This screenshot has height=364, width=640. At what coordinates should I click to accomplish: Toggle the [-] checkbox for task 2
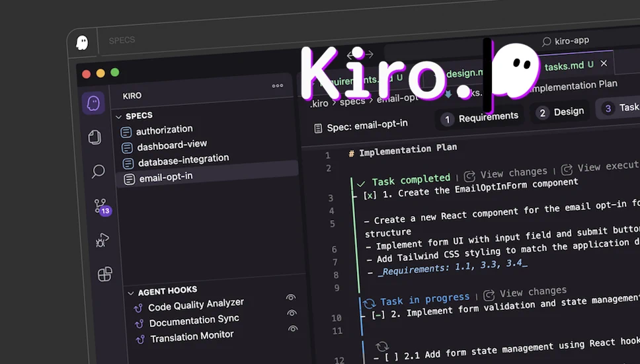(378, 314)
